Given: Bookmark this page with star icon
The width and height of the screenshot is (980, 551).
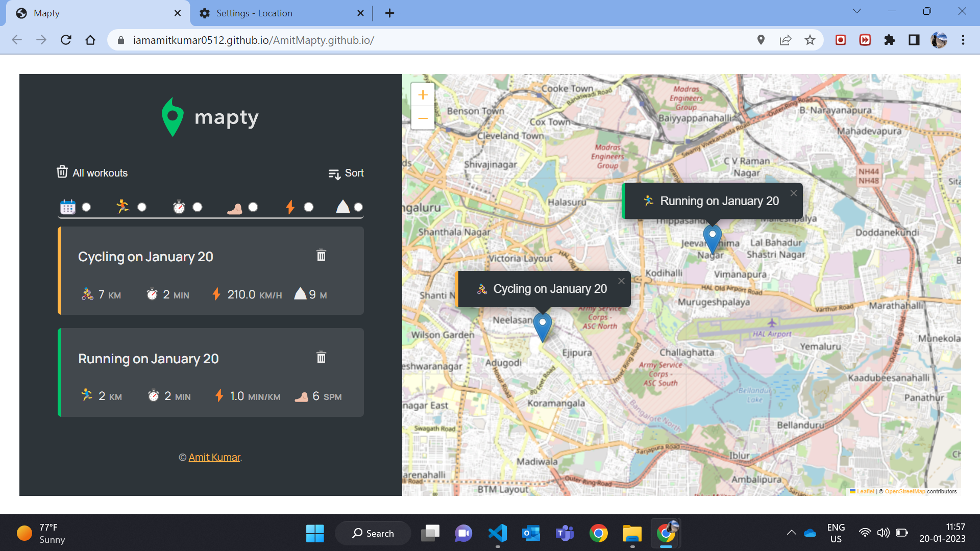Looking at the screenshot, I should [810, 40].
